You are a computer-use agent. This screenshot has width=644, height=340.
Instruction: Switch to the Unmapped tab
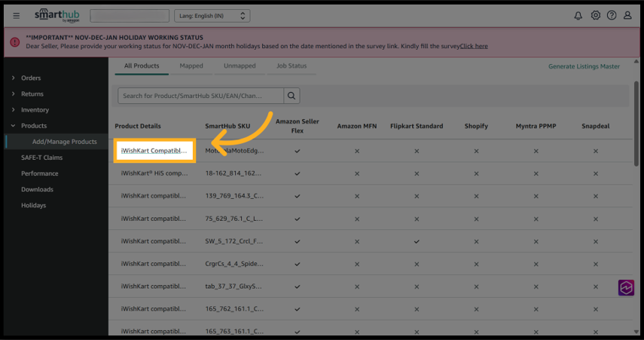click(240, 66)
